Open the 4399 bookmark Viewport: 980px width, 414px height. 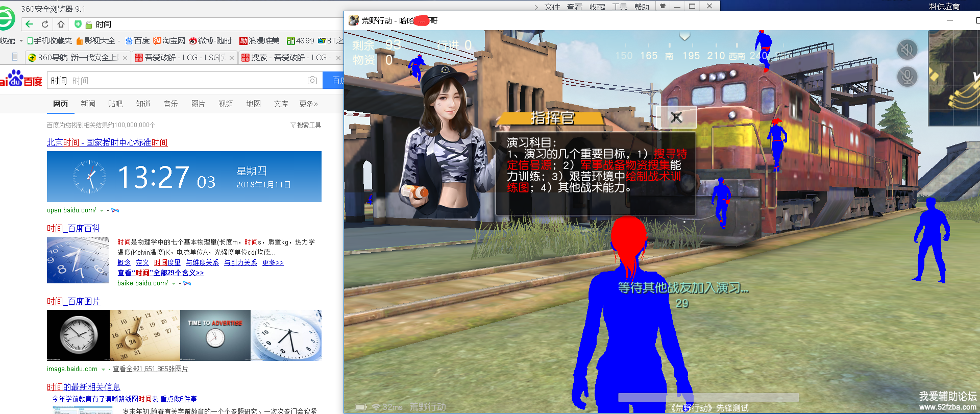(x=301, y=41)
